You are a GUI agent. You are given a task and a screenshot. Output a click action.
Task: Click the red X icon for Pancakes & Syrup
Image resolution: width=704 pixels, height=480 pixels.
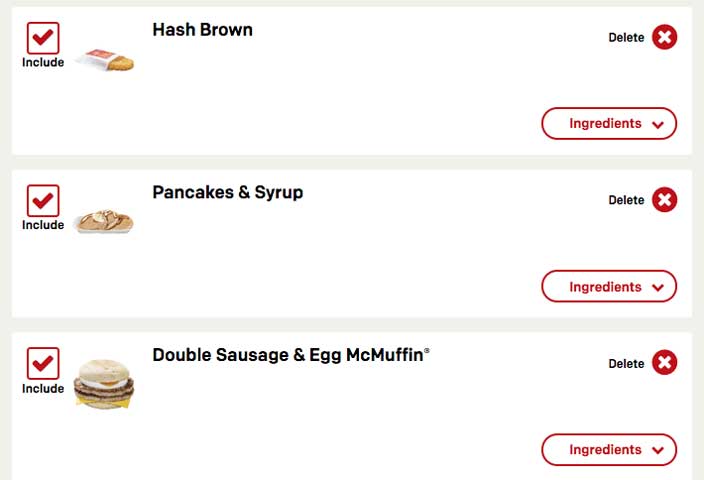tap(664, 200)
